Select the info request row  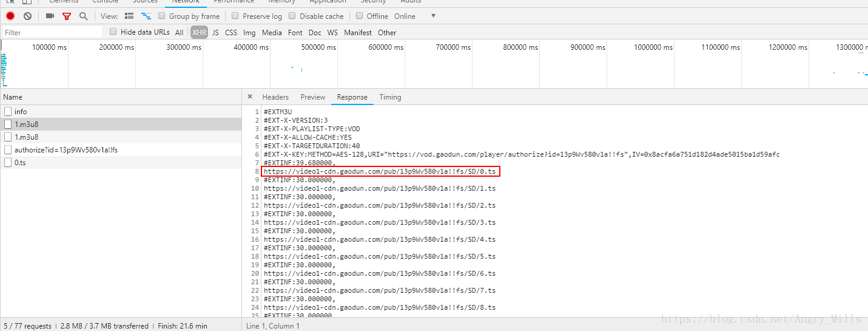click(121, 112)
